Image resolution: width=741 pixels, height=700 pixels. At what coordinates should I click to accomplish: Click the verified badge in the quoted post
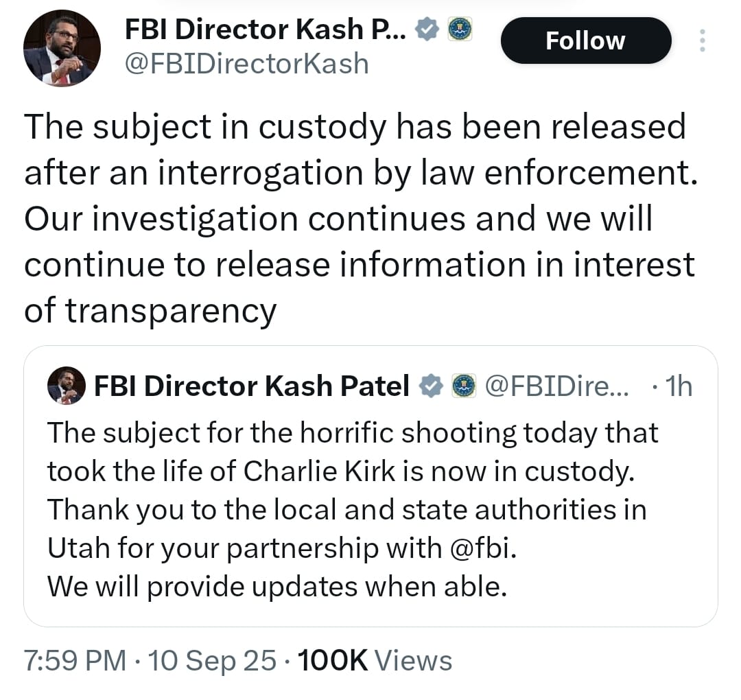point(430,386)
